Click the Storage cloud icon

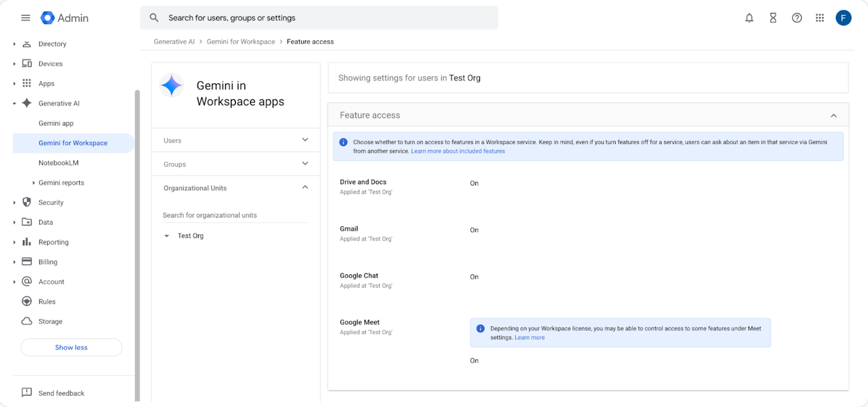click(x=27, y=321)
